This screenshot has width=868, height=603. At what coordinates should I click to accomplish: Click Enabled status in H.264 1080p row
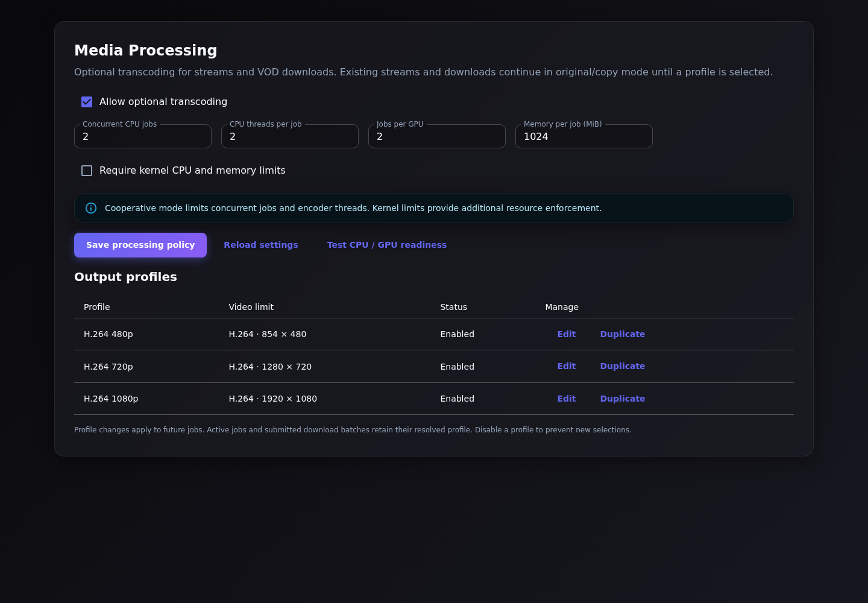[x=458, y=399]
